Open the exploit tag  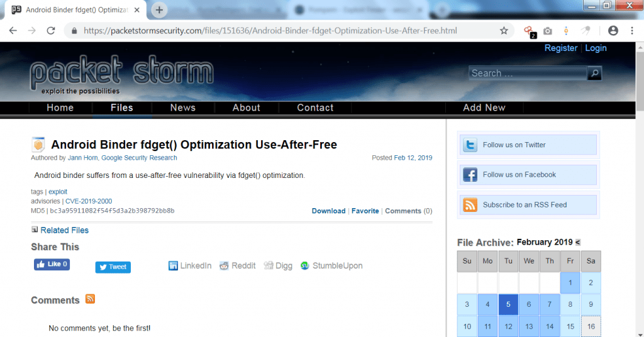pos(58,192)
